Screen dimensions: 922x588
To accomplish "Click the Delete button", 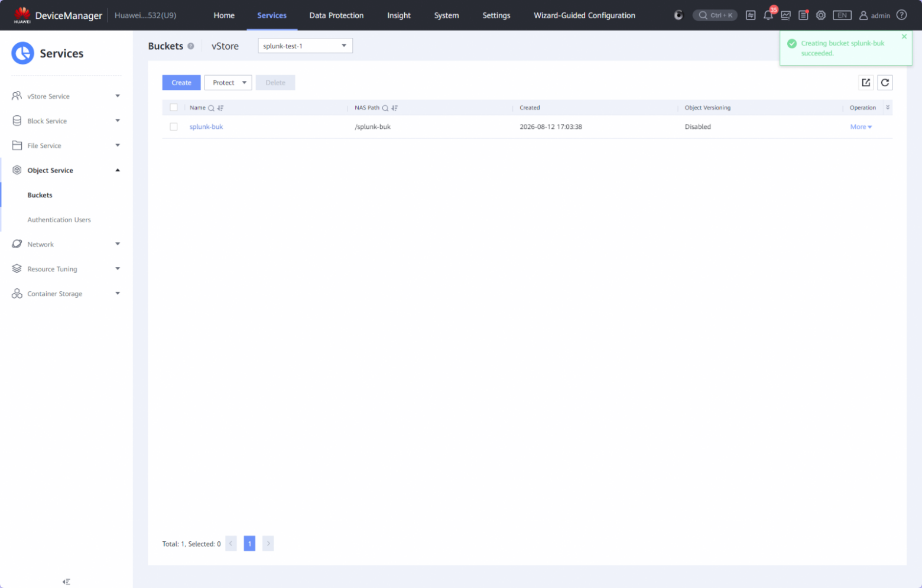I will [275, 83].
